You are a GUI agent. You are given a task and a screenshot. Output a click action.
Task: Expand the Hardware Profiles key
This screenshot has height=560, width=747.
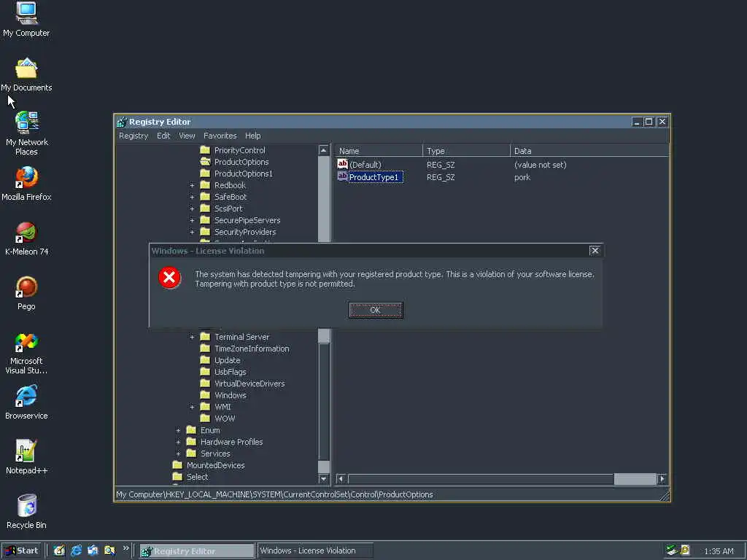click(178, 442)
